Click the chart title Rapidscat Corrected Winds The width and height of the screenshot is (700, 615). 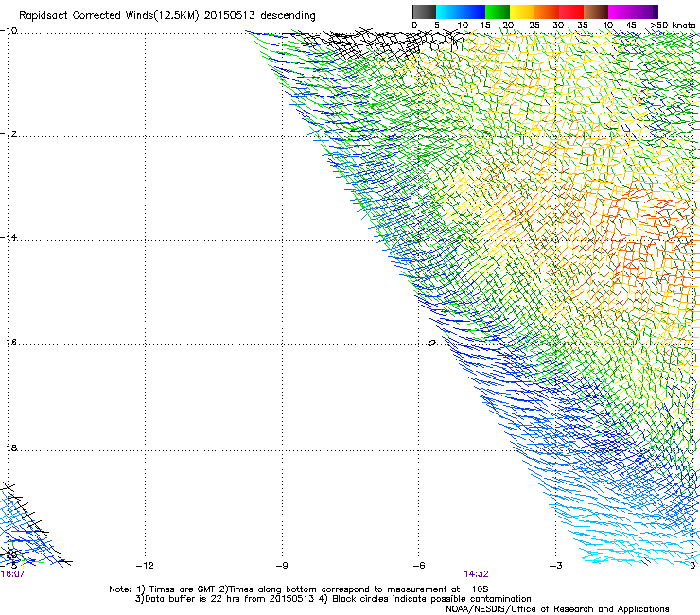167,15
